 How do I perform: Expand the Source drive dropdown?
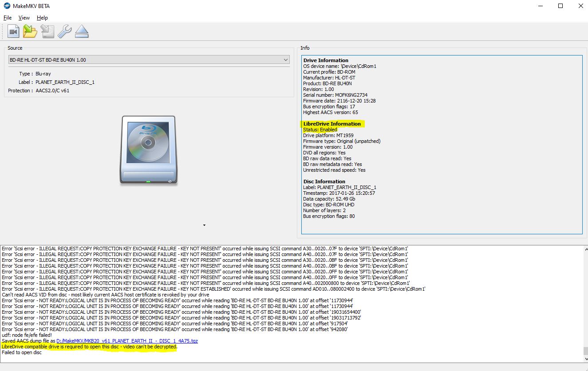coord(149,59)
